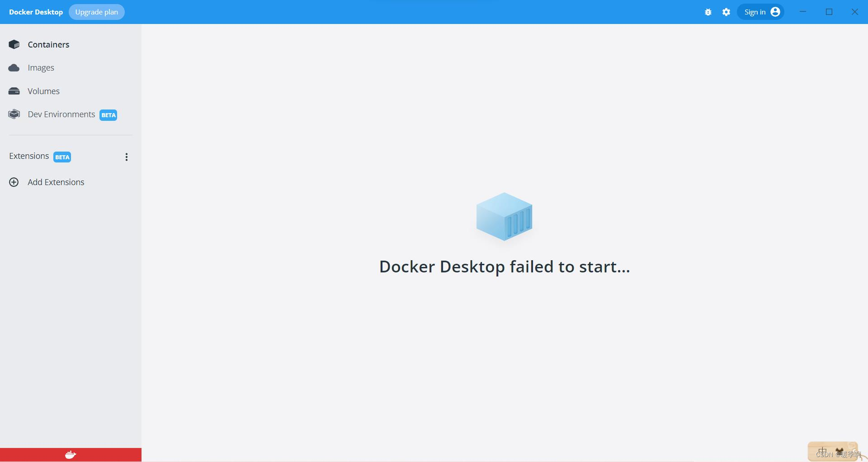The height and width of the screenshot is (462, 868).
Task: Close the Docker Desktop window
Action: tap(855, 12)
